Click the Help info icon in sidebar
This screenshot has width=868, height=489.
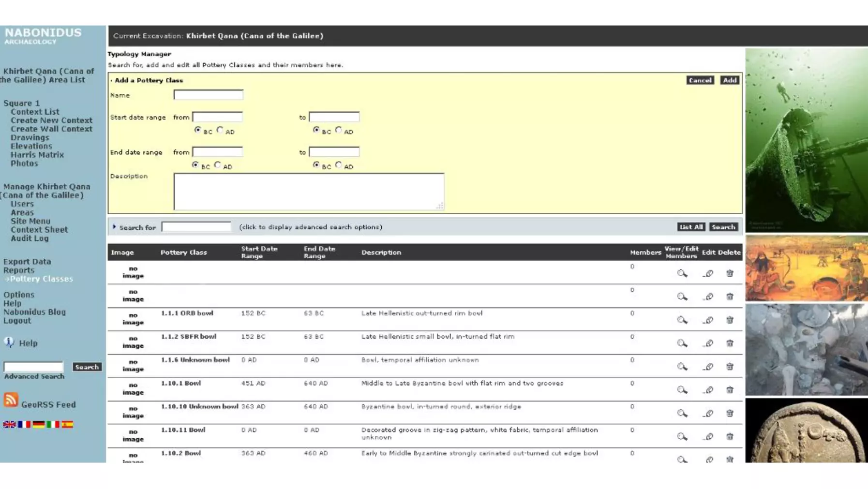coord(9,342)
